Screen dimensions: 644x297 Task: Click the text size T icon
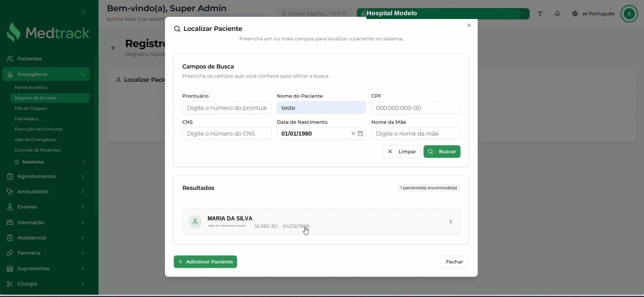click(540, 14)
